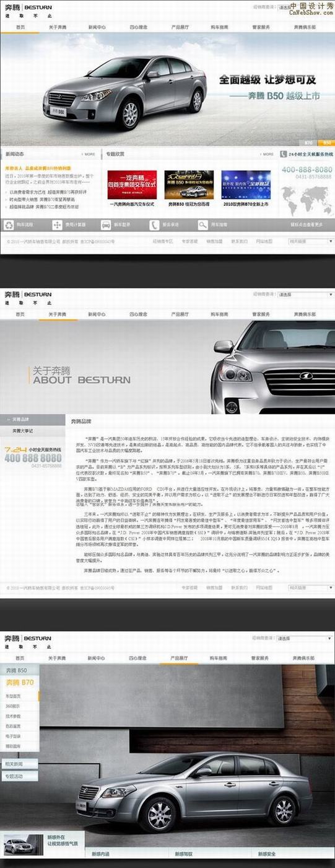Select 奔腾 B70 in the product page sidebar
The width and height of the screenshot is (335, 868).
coord(19,683)
